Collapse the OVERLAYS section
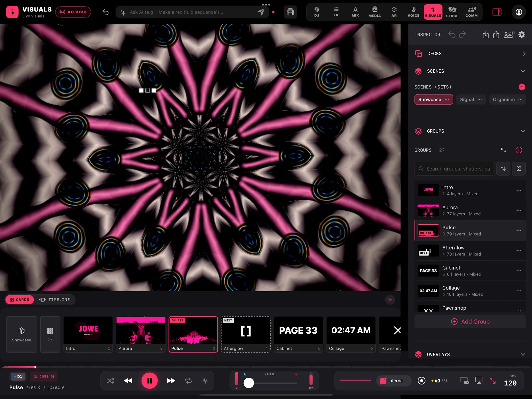This screenshot has height=399, width=532. click(470, 354)
